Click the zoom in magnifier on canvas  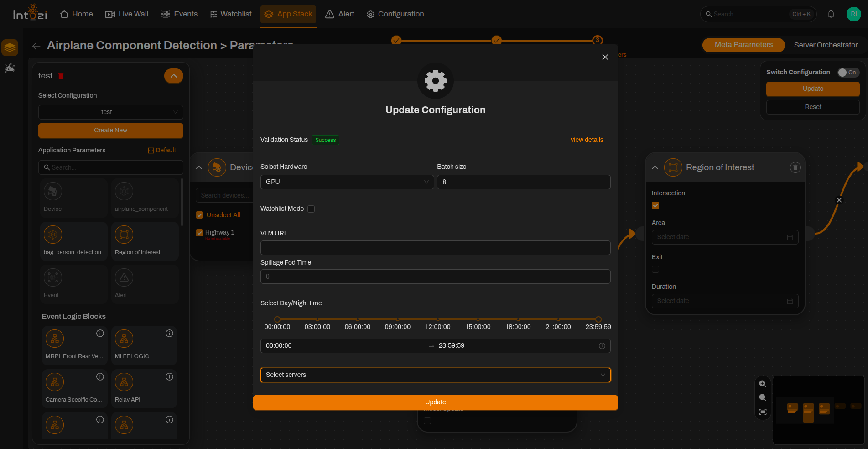pos(763,384)
